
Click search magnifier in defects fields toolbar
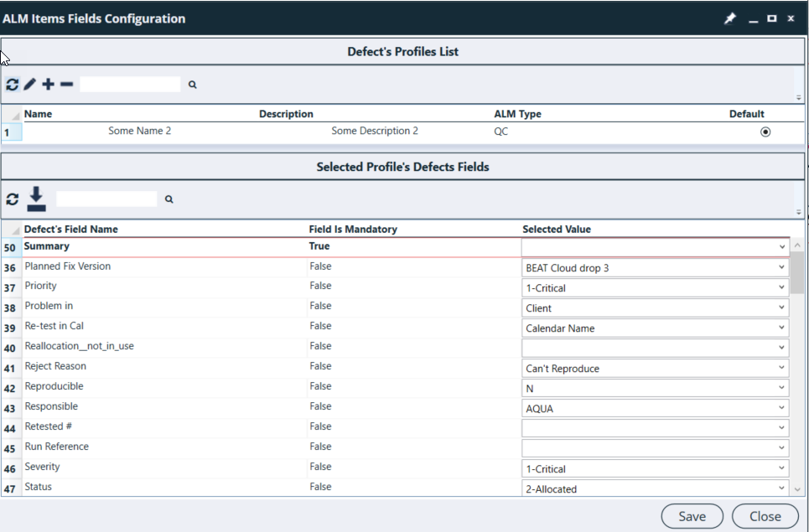169,199
